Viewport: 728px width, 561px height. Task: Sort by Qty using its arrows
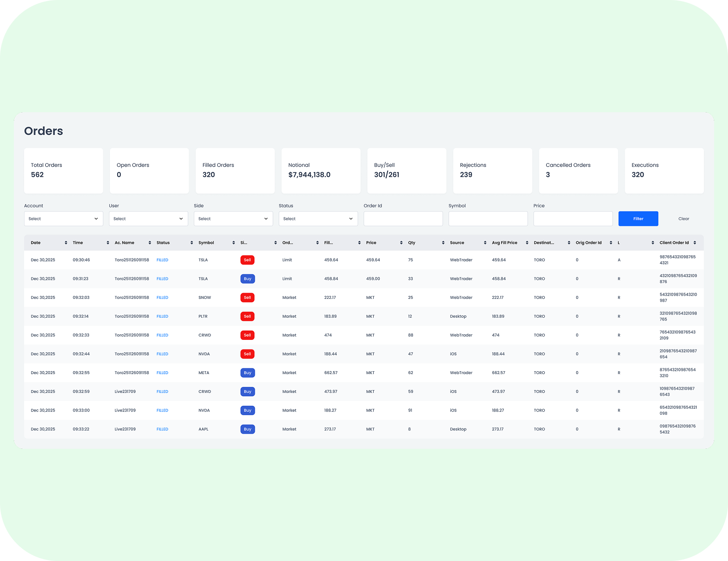click(x=443, y=243)
